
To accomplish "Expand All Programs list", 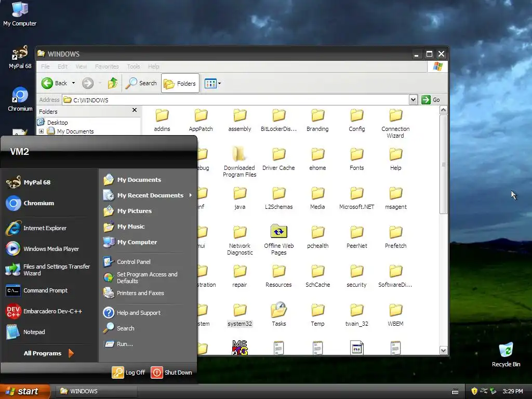I will [x=48, y=353].
